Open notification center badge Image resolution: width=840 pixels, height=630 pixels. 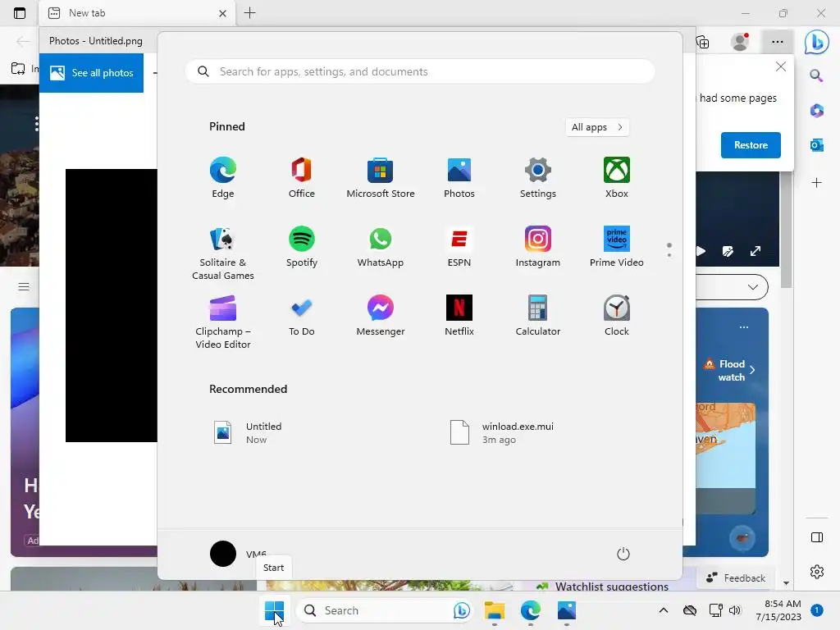(816, 610)
